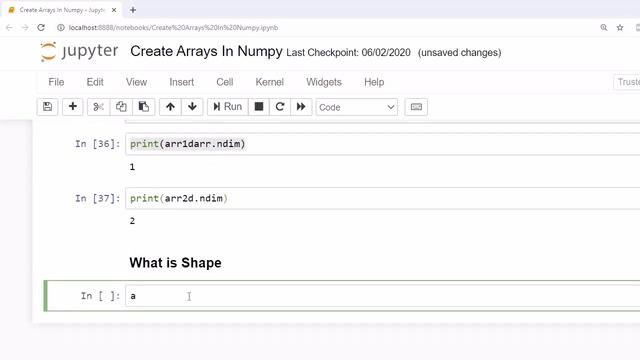Image resolution: width=640 pixels, height=360 pixels.
Task: Click the In [36] prompt label
Action: tap(98, 144)
